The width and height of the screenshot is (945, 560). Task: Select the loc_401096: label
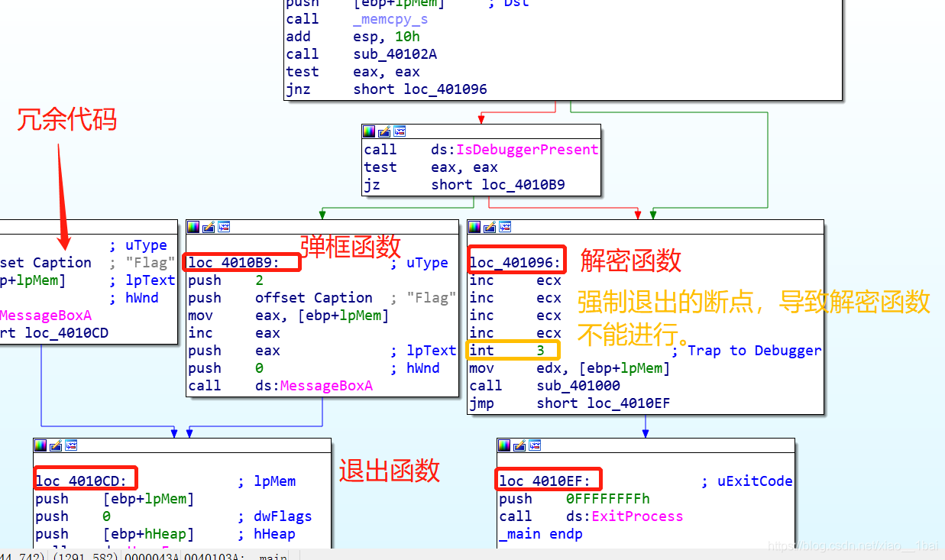(516, 263)
